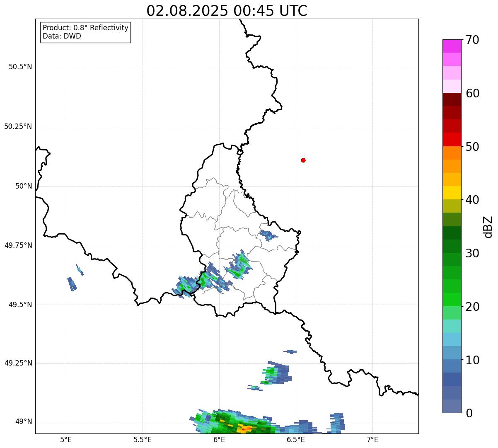
Task: Click the 40 colorbar tick label
Action: pos(472,200)
